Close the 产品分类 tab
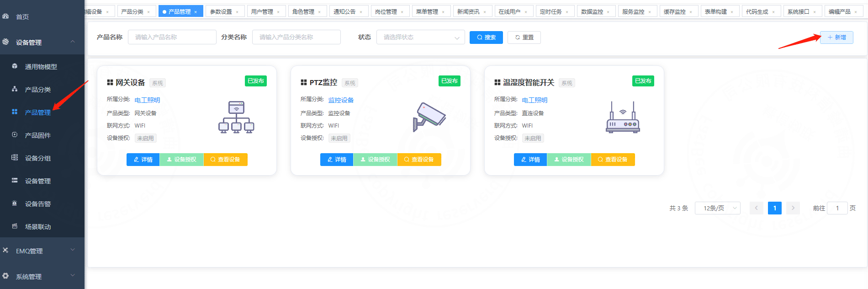Image resolution: width=868 pixels, height=289 pixels. coord(148,12)
